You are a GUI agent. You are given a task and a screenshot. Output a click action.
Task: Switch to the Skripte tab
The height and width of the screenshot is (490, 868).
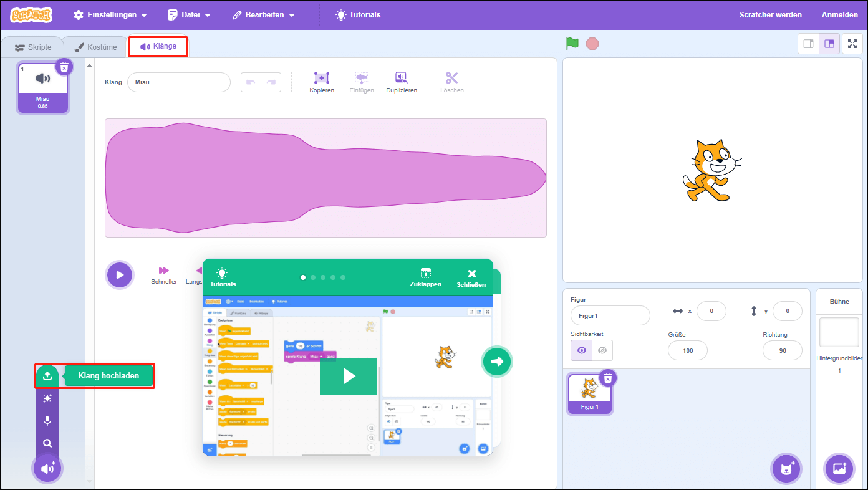pyautogui.click(x=33, y=47)
